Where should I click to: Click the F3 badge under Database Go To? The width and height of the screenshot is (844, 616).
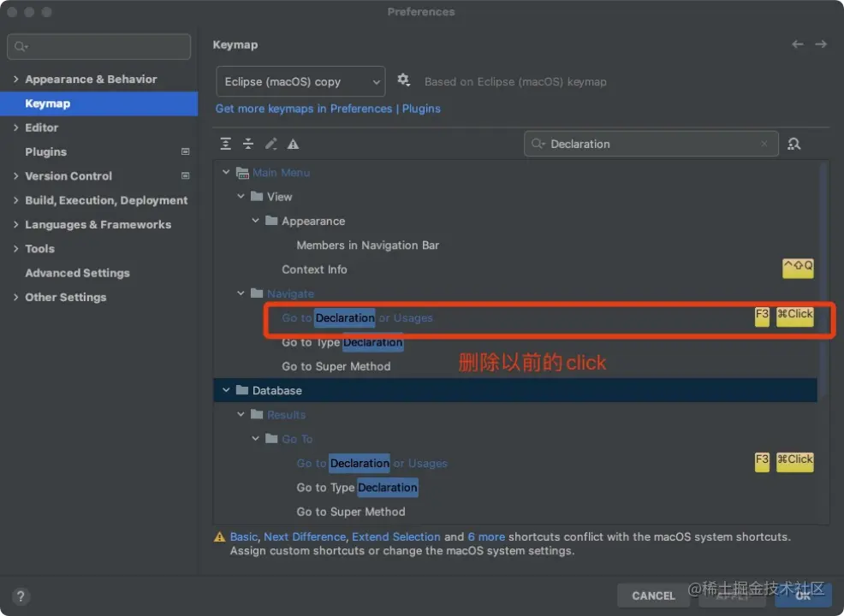click(x=762, y=461)
